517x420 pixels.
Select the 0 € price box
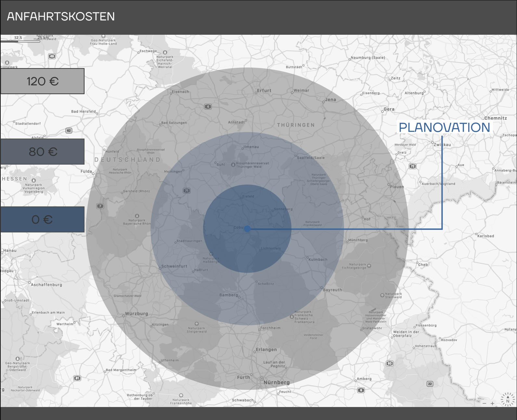click(42, 220)
